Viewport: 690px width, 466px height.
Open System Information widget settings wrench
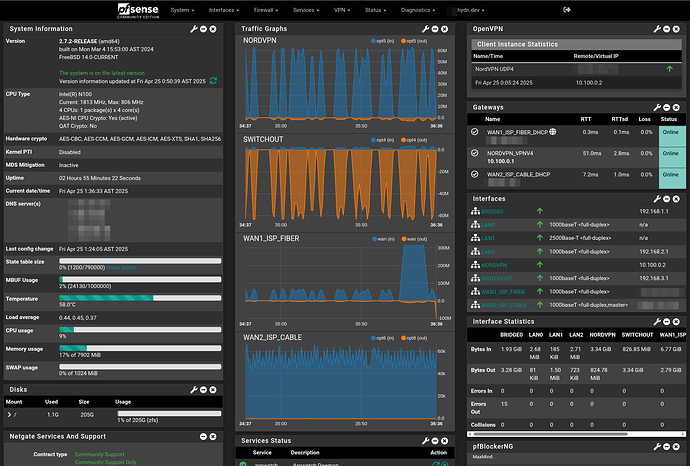click(x=194, y=29)
